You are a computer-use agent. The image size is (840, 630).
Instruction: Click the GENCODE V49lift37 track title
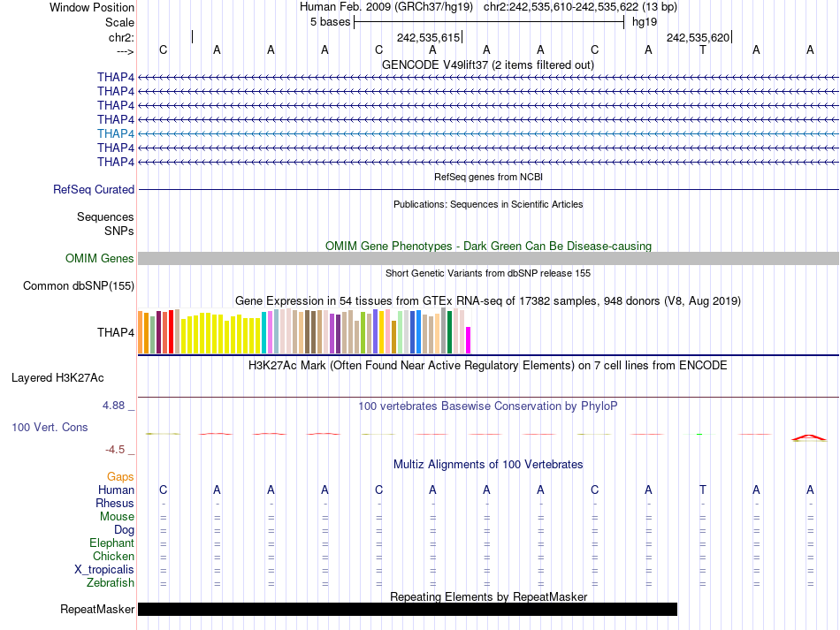click(487, 65)
